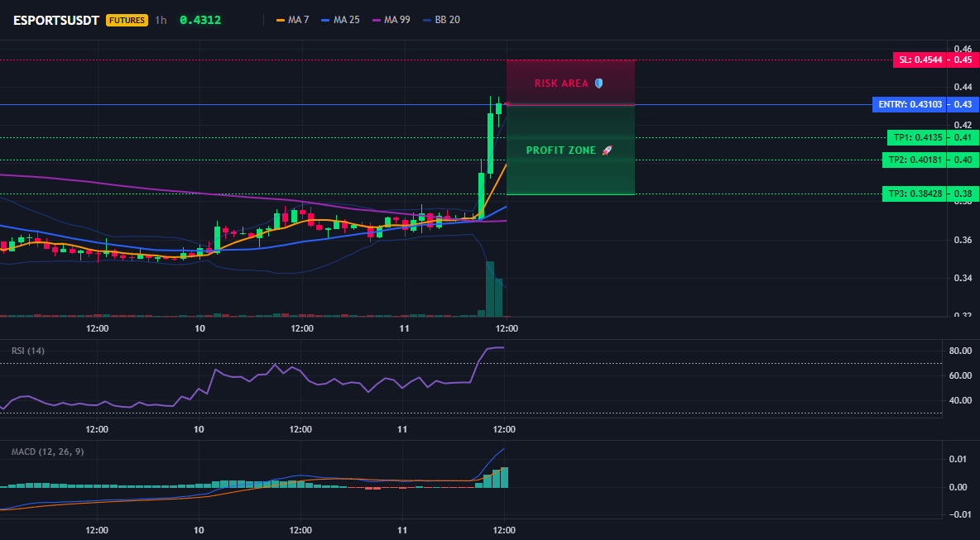Click the -0.01 MACD axis value
This screenshot has height=540, width=980.
pos(960,514)
